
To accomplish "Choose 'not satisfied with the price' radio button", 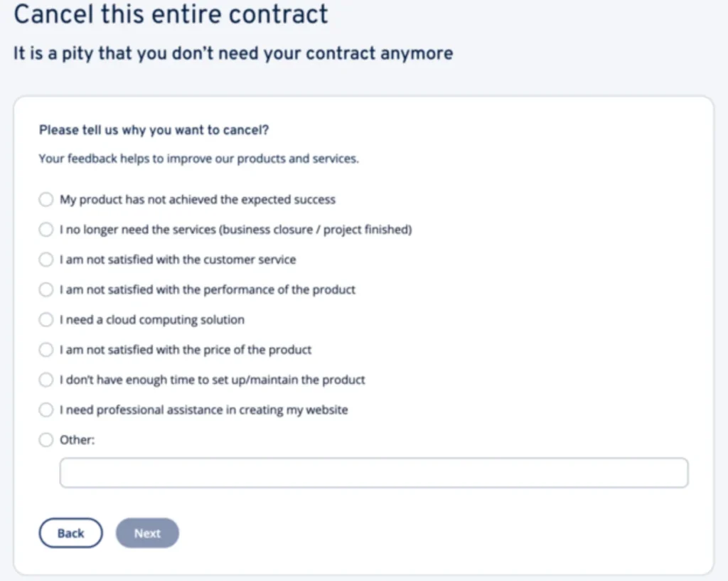I will 46,350.
